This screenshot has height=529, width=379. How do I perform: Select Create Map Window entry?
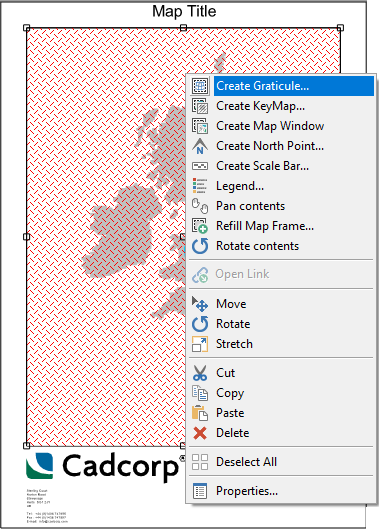pyautogui.click(x=281, y=126)
